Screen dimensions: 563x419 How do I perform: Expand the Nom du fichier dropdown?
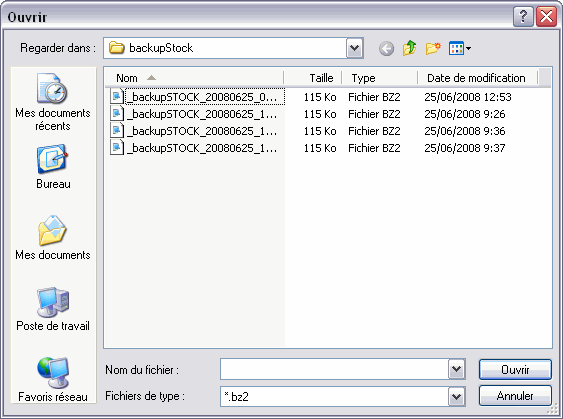456,369
